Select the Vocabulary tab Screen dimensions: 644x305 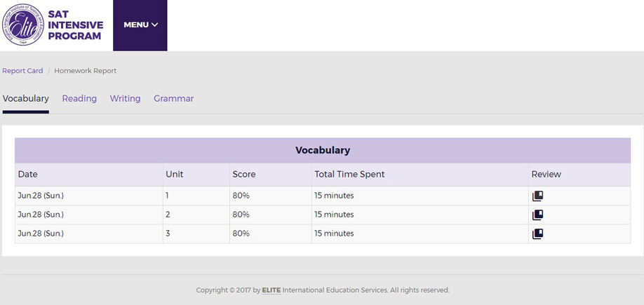25,99
